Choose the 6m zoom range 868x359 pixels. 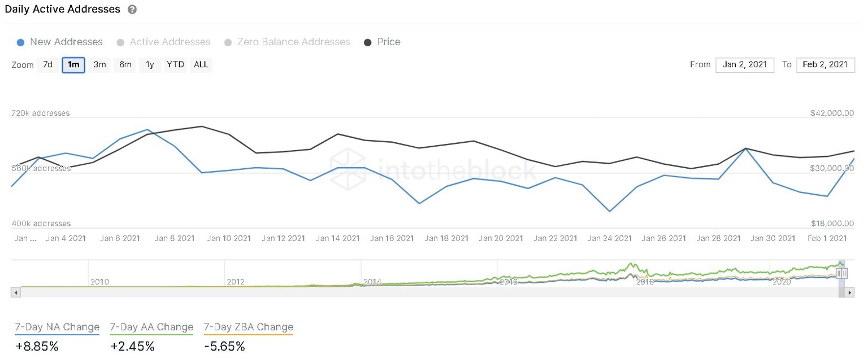tap(125, 65)
